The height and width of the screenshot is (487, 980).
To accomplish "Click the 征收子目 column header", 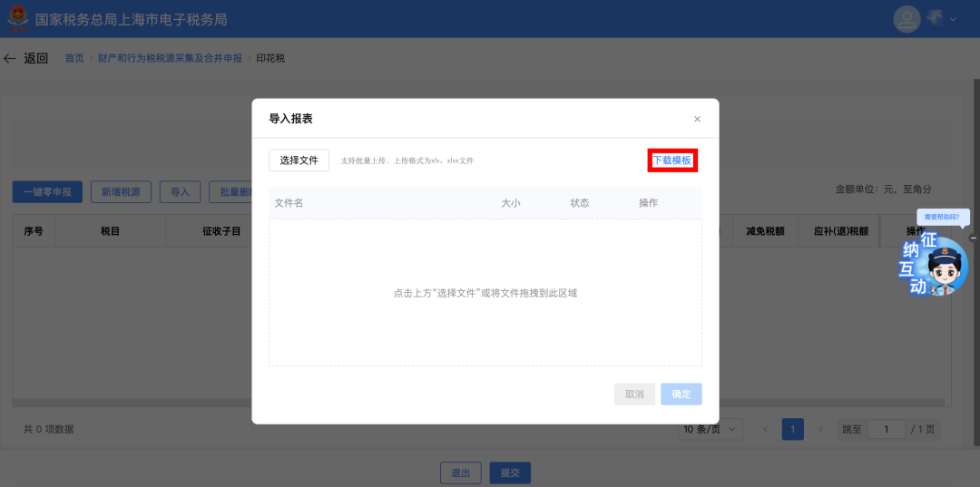I will (x=222, y=231).
